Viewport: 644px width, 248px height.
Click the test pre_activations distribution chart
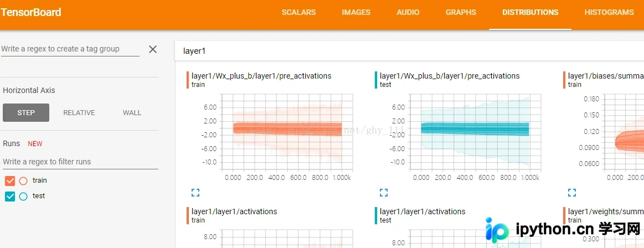(x=475, y=132)
